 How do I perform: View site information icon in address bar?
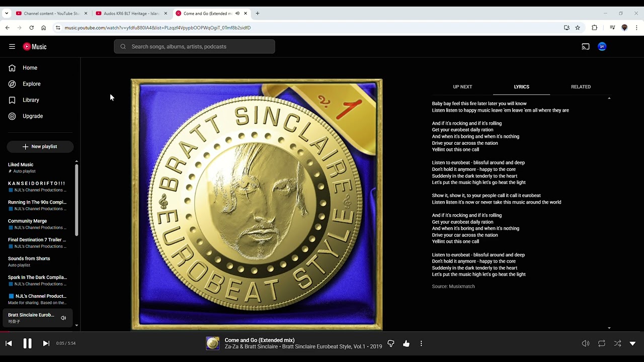[58, 28]
